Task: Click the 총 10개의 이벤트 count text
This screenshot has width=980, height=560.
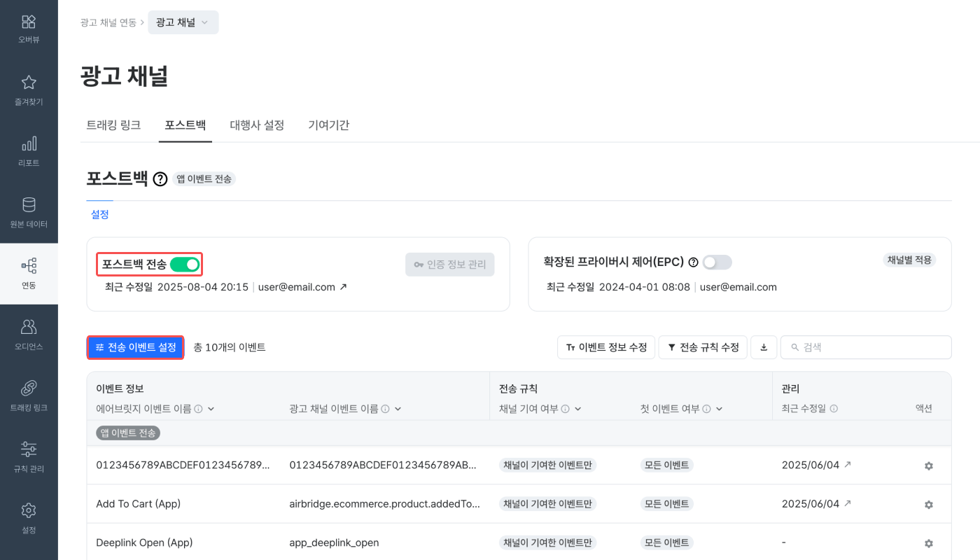Action: (230, 347)
